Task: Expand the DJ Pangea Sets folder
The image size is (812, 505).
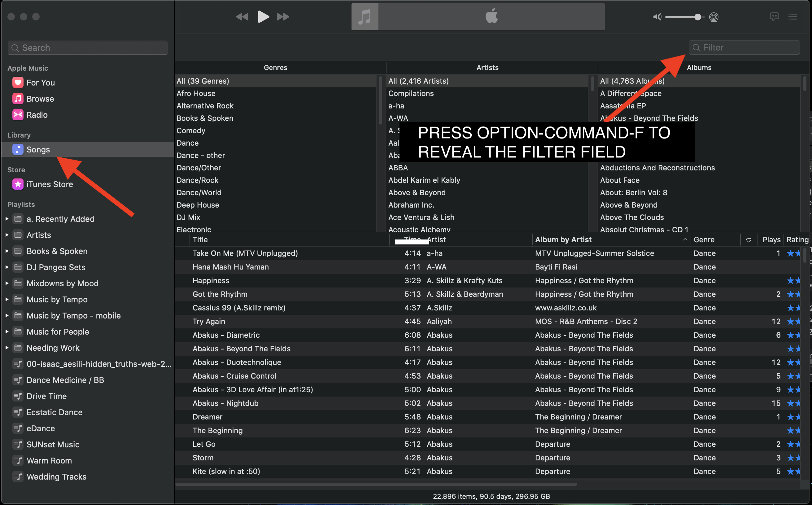Action: tap(7, 267)
